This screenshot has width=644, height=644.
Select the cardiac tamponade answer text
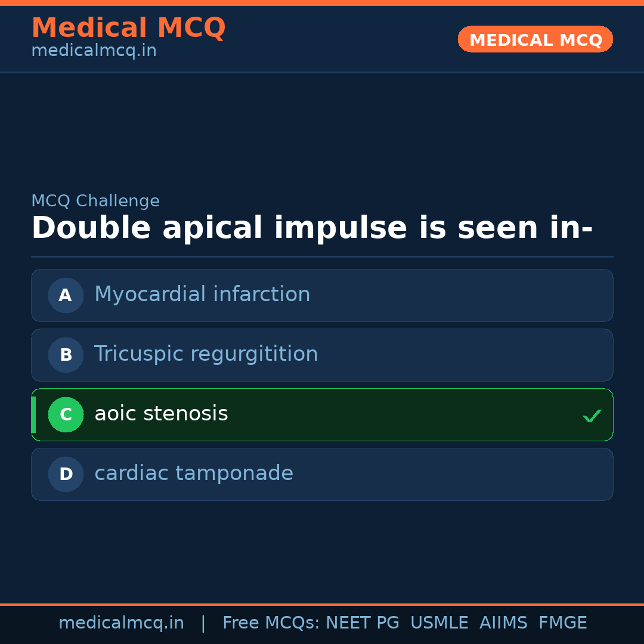(x=194, y=473)
